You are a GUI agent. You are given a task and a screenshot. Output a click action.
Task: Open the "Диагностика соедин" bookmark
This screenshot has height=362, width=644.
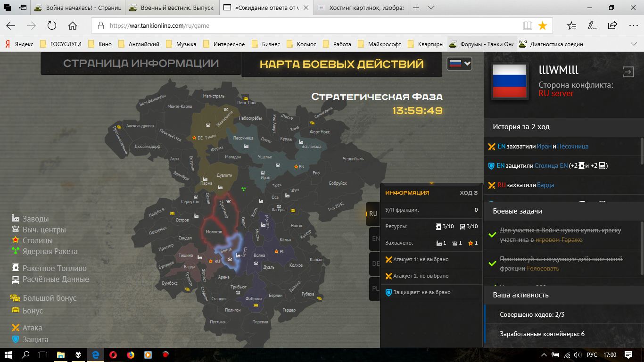pyautogui.click(x=551, y=44)
